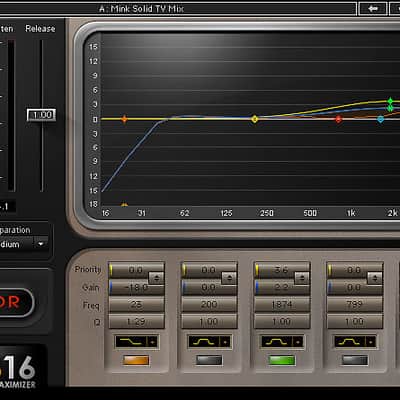Open filter type dropdown arrow on 25 Hz band
Screen dimensions: 400x400
pyautogui.click(x=152, y=342)
